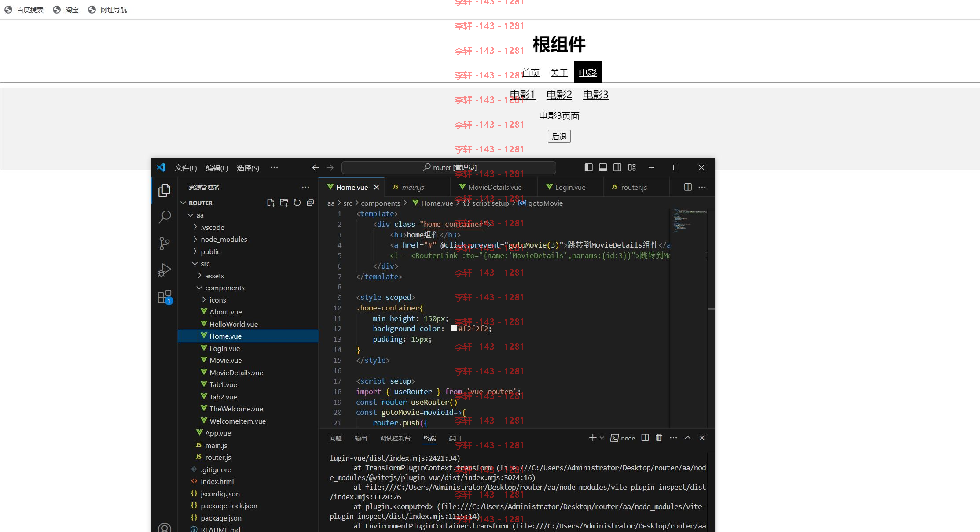
Task: Open the Run and Debug view
Action: coord(165,270)
